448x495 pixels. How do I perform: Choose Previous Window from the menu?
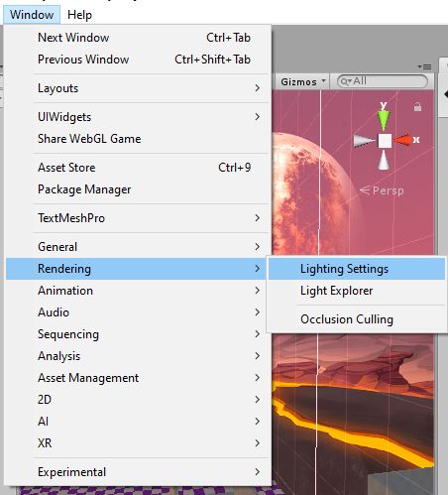click(x=138, y=60)
